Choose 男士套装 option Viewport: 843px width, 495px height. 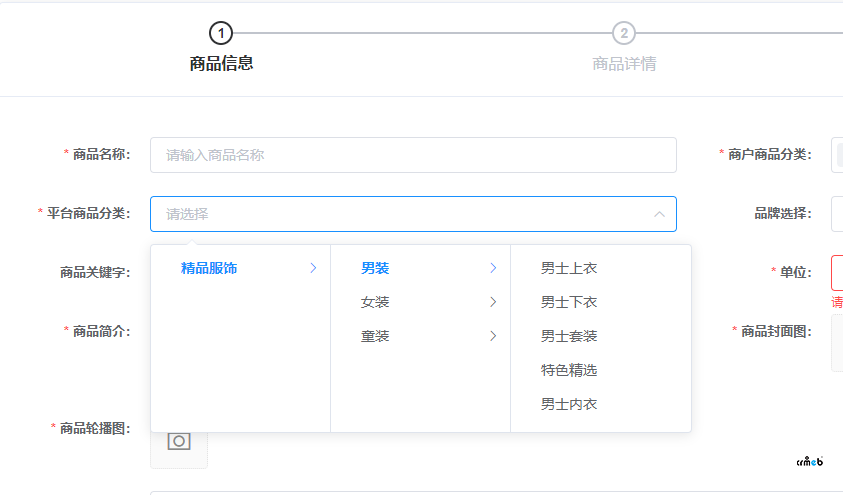click(x=569, y=336)
